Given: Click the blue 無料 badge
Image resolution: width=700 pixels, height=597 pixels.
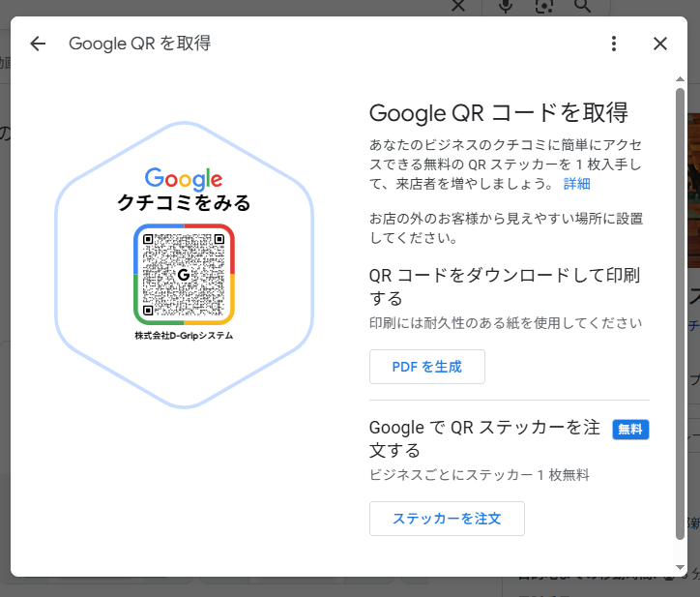Looking at the screenshot, I should click(630, 429).
